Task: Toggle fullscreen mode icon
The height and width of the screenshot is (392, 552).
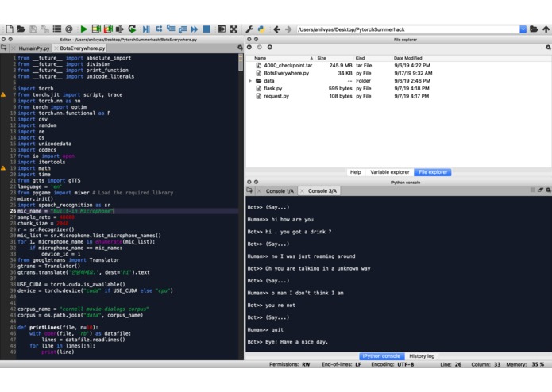Action: pyautogui.click(x=234, y=29)
